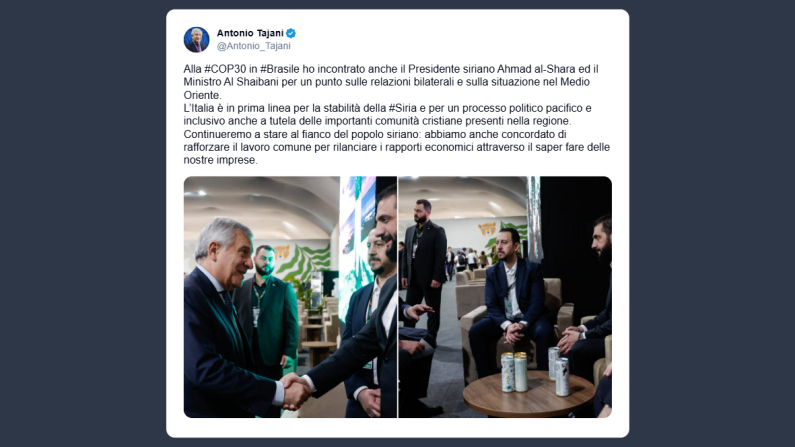The height and width of the screenshot is (447, 795).
Task: Open the Antonio Tajani display name
Action: [250, 33]
